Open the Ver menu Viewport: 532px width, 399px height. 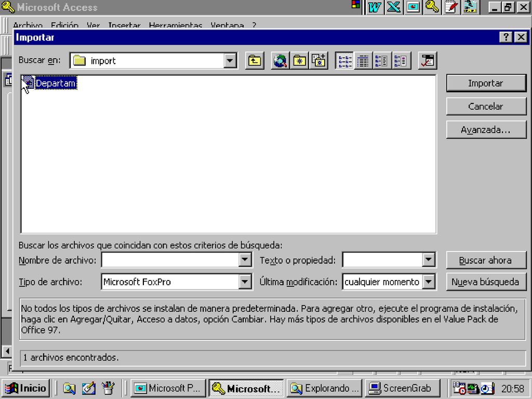point(93,25)
